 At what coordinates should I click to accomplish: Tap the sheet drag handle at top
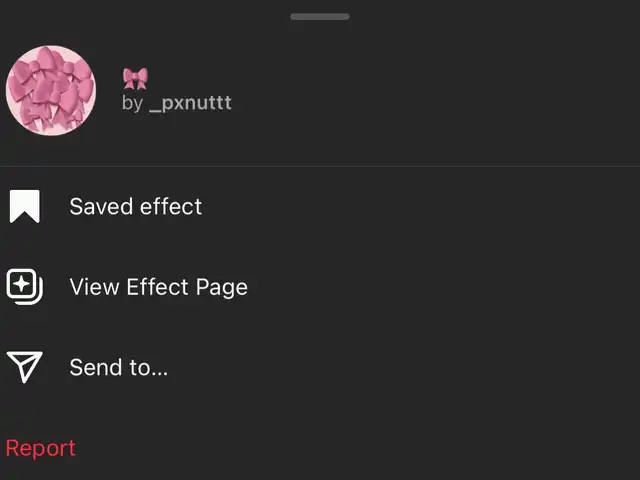click(x=320, y=16)
